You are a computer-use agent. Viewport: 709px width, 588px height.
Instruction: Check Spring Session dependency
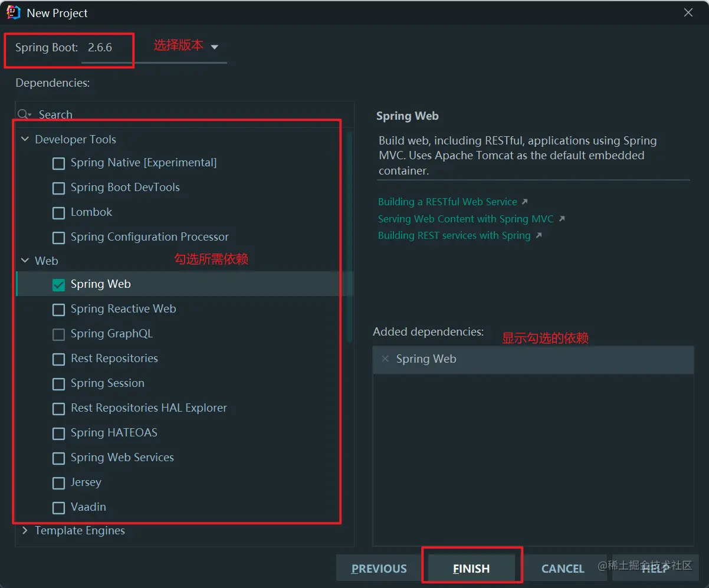click(59, 384)
